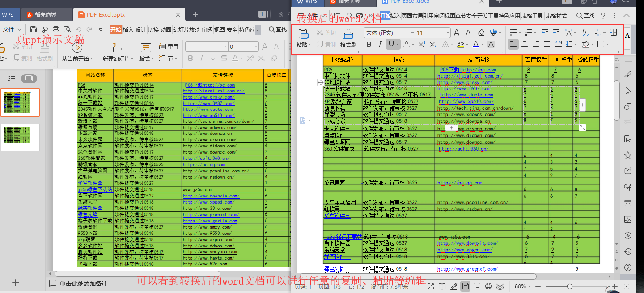Screen dimensions: 644x293
Task: Click zoom slider handle in Word status bar
Action: 570,286
